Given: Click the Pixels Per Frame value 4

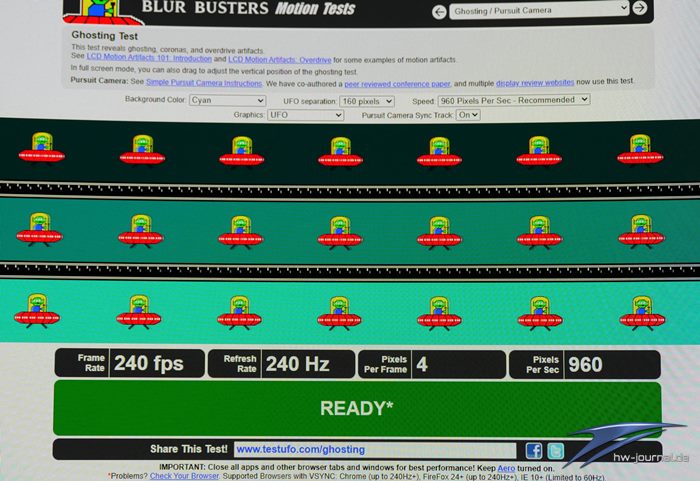Looking at the screenshot, I should point(422,364).
